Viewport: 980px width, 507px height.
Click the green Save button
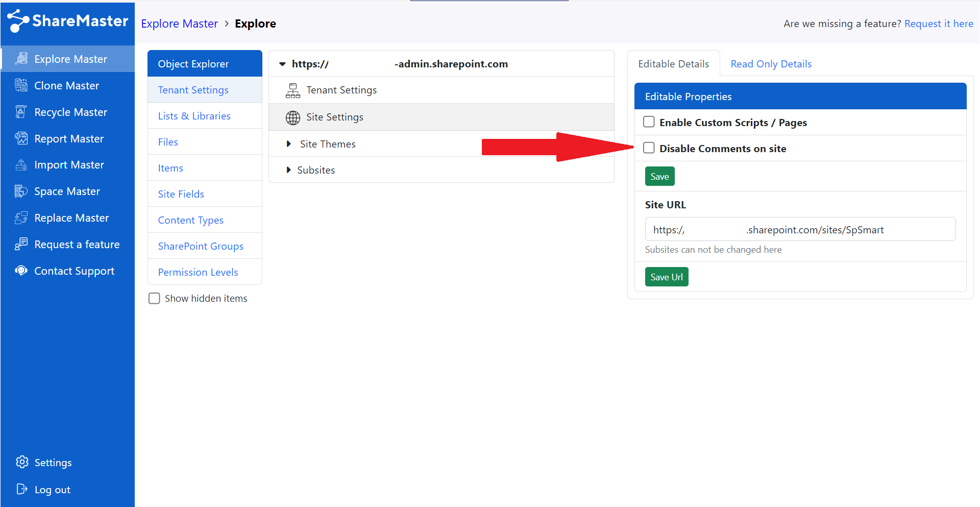(x=659, y=176)
